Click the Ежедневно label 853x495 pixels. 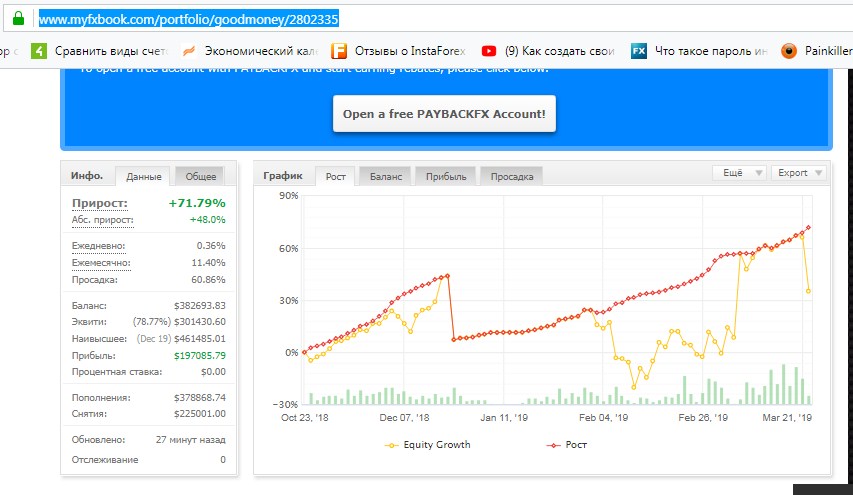pos(98,246)
